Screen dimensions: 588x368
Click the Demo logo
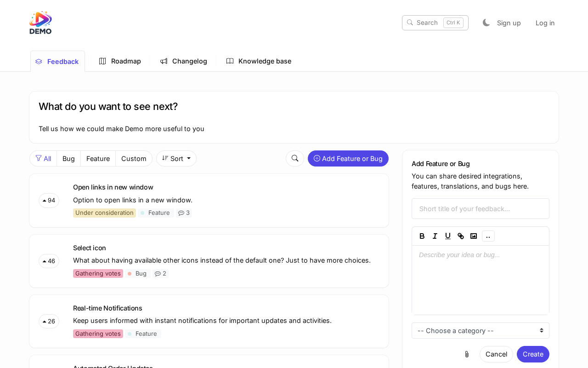tap(40, 23)
